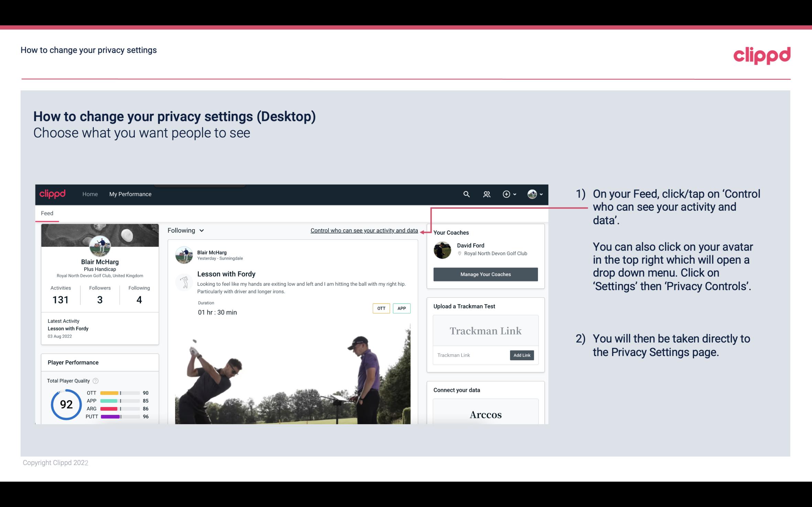Screen dimensions: 812x507
Task: Click the user avatar icon top right
Action: (x=532, y=194)
